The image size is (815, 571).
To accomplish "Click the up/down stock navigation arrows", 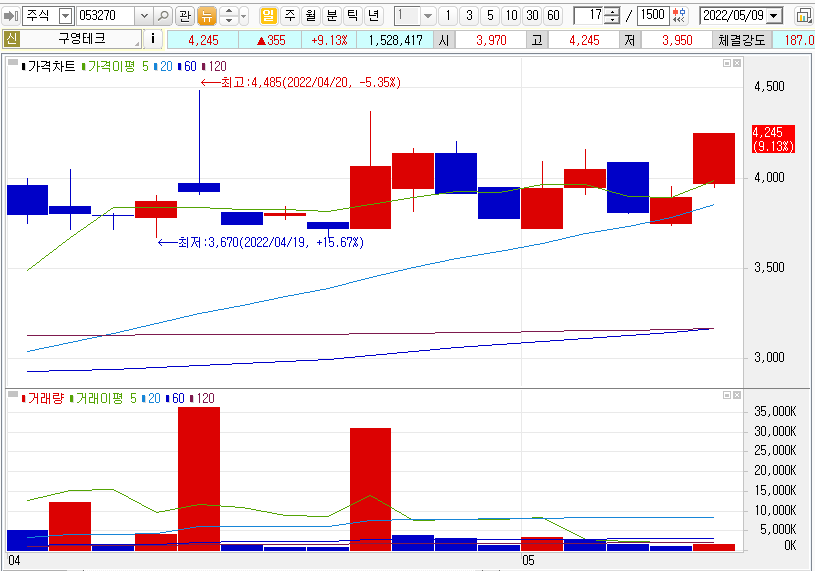I will coord(229,16).
